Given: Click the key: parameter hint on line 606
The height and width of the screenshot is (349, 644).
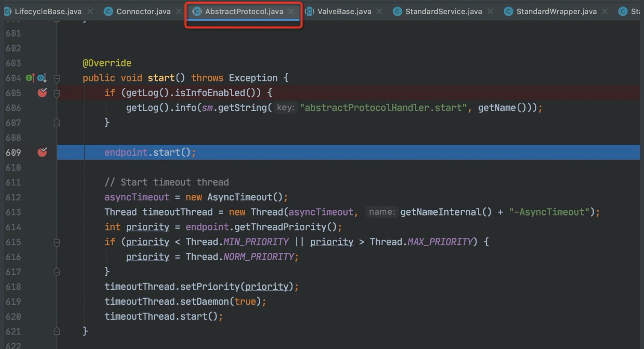Looking at the screenshot, I should (286, 108).
